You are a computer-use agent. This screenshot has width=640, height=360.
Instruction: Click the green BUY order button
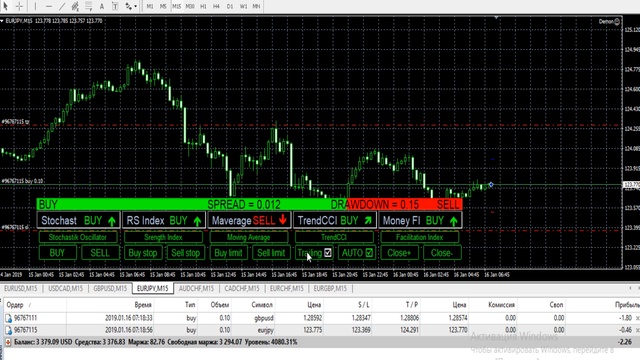click(x=58, y=253)
